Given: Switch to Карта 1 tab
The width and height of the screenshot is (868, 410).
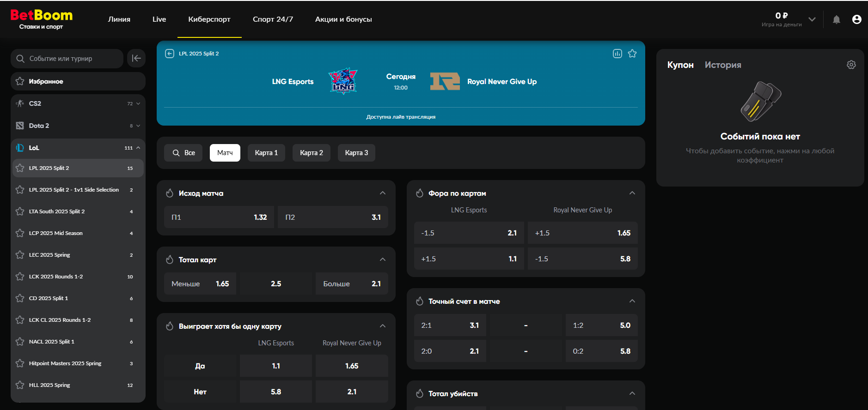Looking at the screenshot, I should point(266,153).
